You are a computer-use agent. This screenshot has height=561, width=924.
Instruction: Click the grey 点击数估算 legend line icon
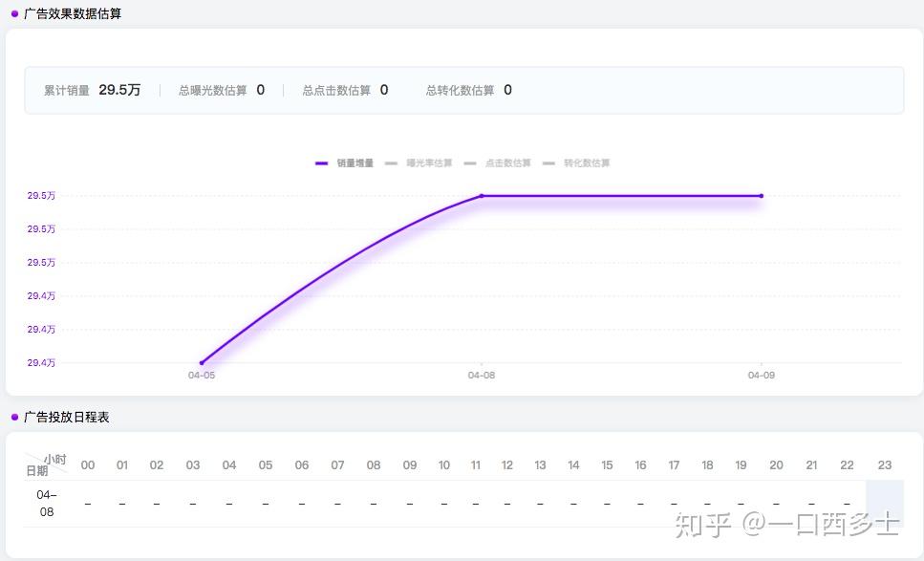pyautogui.click(x=470, y=163)
